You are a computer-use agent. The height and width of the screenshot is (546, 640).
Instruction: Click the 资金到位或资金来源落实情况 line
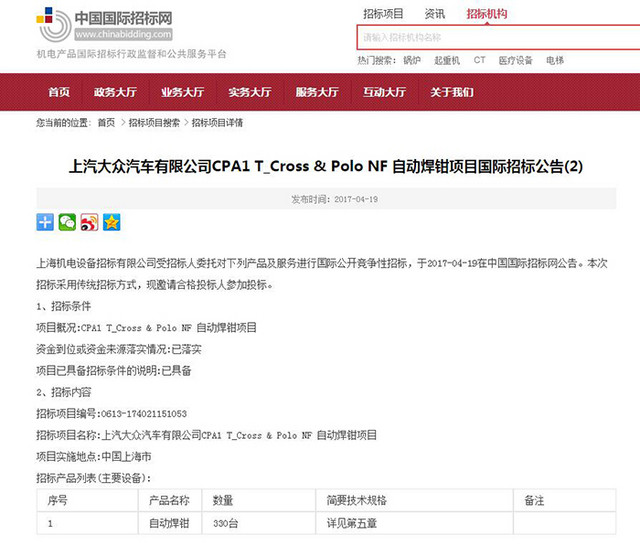119,349
